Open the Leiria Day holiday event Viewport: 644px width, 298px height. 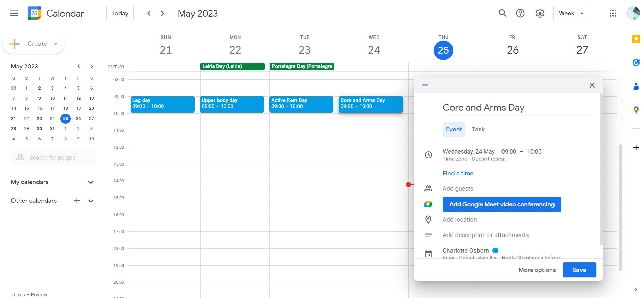(232, 66)
